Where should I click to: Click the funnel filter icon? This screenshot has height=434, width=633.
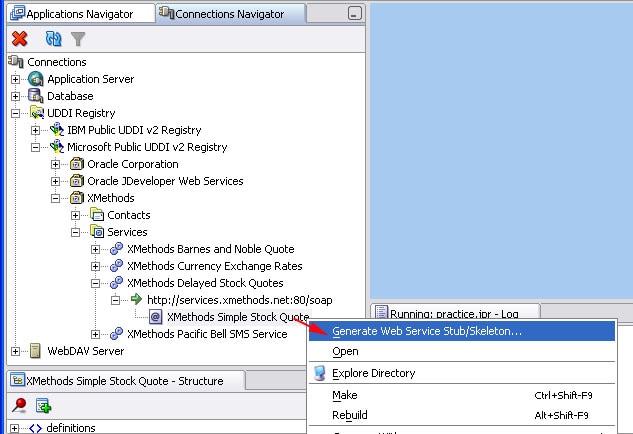(78, 39)
